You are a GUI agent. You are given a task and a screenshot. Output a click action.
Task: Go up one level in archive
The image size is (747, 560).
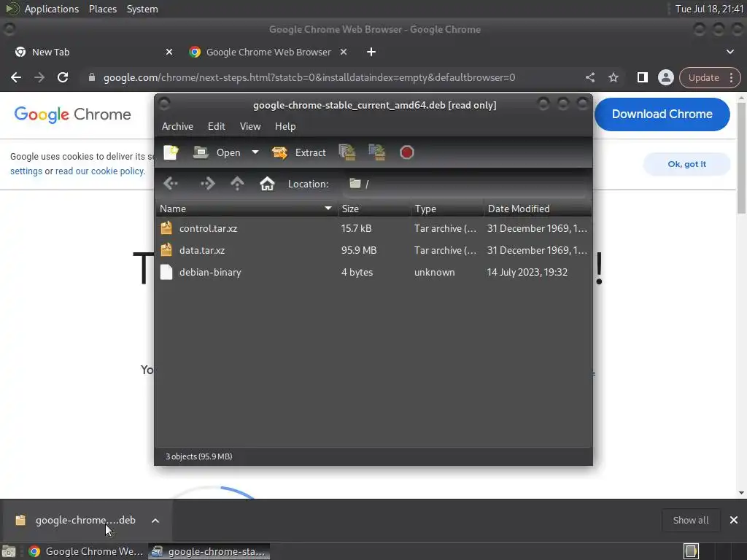point(237,183)
